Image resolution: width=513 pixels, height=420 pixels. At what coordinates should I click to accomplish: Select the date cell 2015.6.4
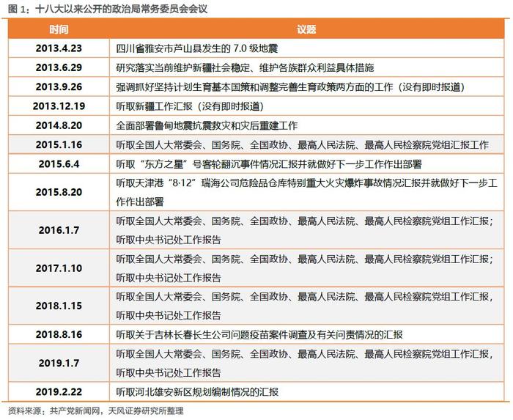click(59, 164)
